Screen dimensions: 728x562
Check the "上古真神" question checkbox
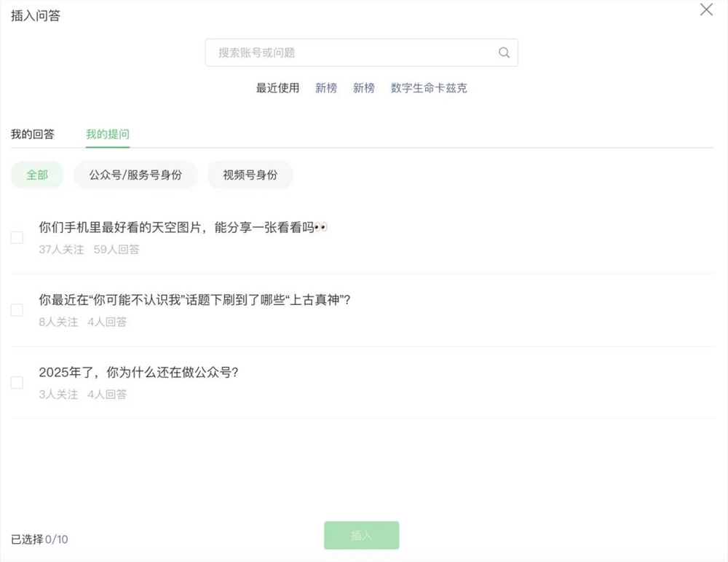click(x=16, y=309)
